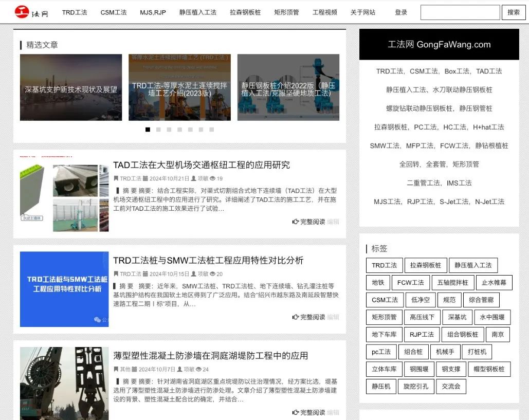Open article 薄型塑性混凝土防渗墙在洞庭湖堤防工程中的应用
The width and height of the screenshot is (529, 420).
[x=211, y=356]
